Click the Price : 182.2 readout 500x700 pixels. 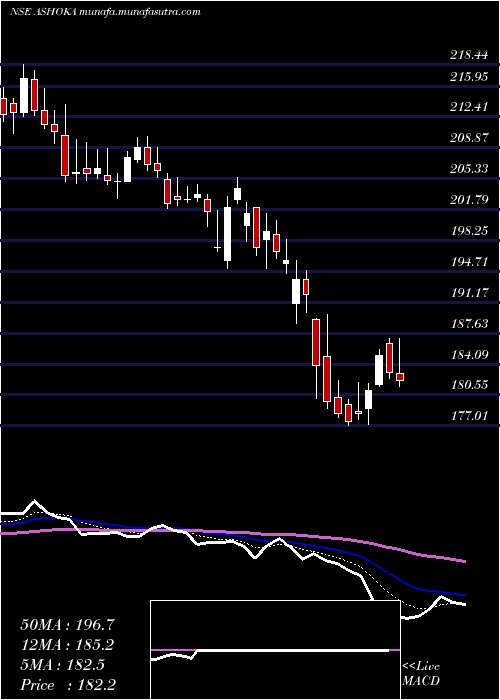68,685
